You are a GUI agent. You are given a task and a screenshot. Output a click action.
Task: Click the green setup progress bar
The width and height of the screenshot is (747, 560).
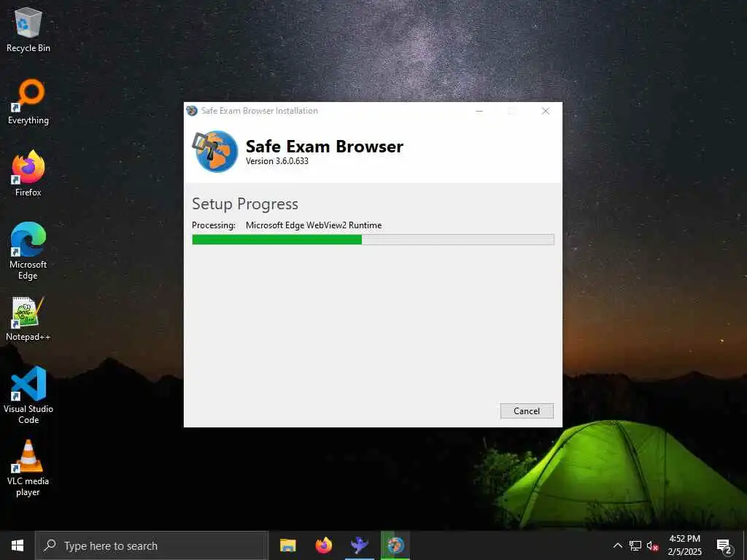pos(373,239)
